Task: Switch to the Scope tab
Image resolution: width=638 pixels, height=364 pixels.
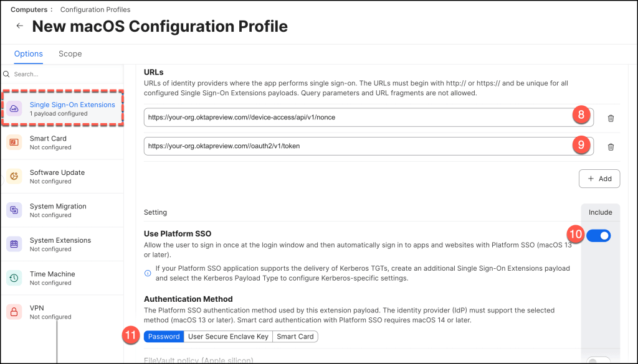Action: (70, 54)
